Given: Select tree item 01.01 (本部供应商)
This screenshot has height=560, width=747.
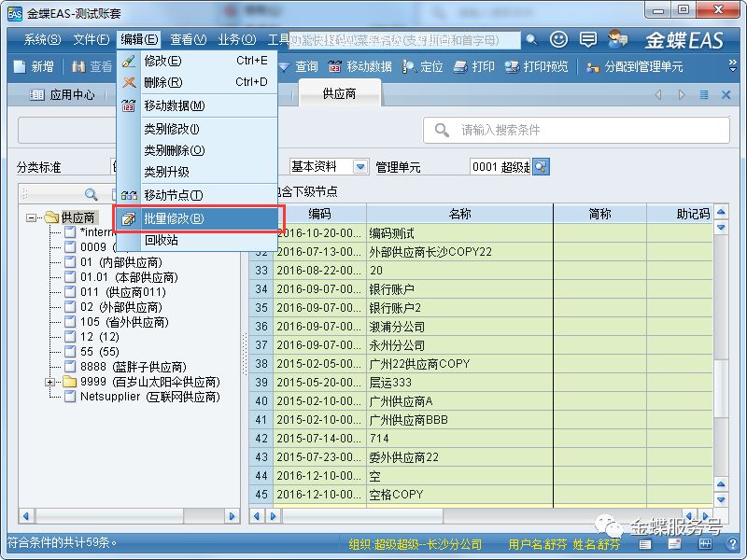Looking at the screenshot, I should [129, 277].
